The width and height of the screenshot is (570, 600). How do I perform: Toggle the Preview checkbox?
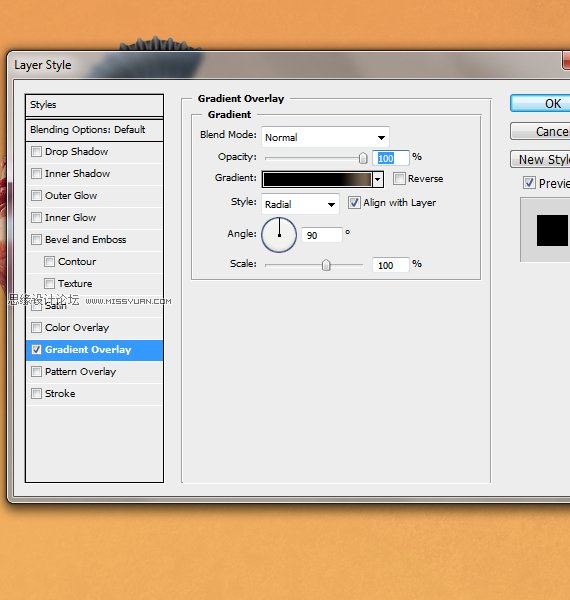click(529, 183)
